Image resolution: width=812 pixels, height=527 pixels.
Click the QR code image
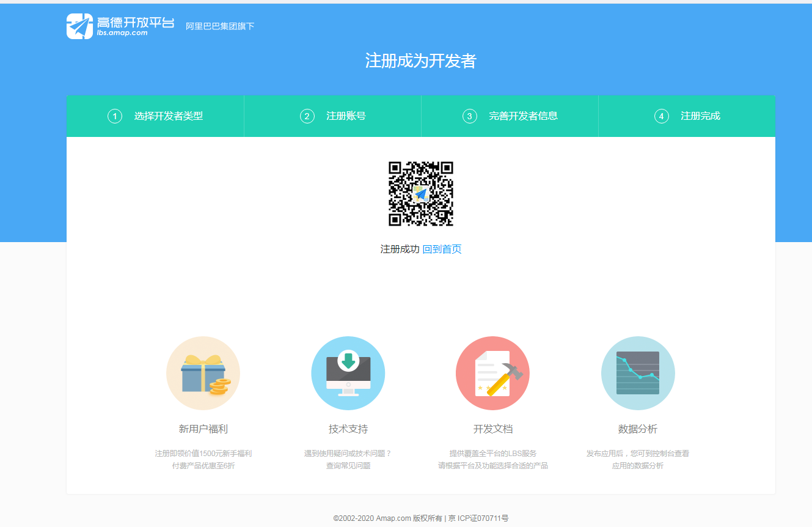pos(421,194)
